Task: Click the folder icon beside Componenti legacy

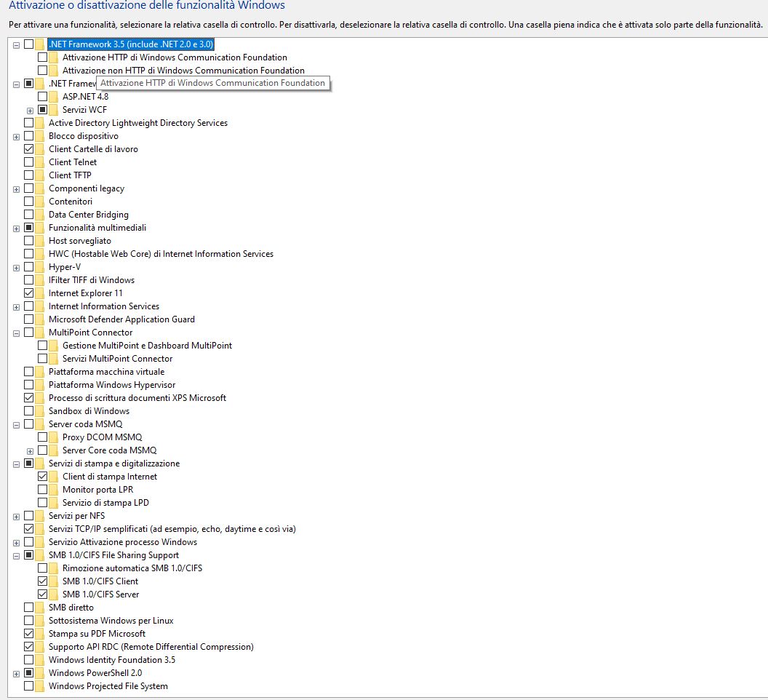Action: (x=40, y=188)
